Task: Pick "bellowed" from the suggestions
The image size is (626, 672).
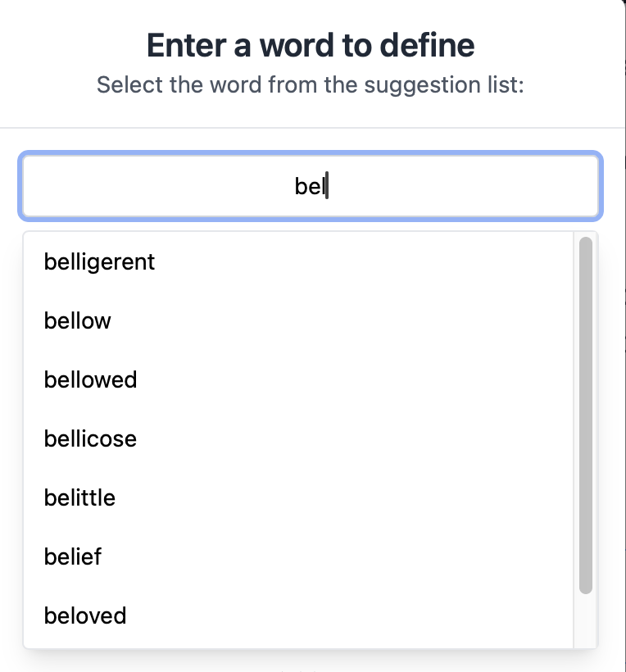Action: pyautogui.click(x=91, y=380)
